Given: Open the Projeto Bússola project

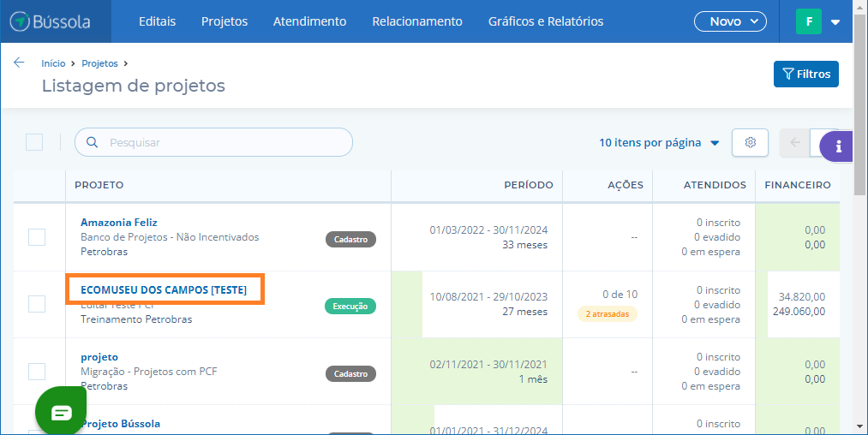Looking at the screenshot, I should (121, 424).
